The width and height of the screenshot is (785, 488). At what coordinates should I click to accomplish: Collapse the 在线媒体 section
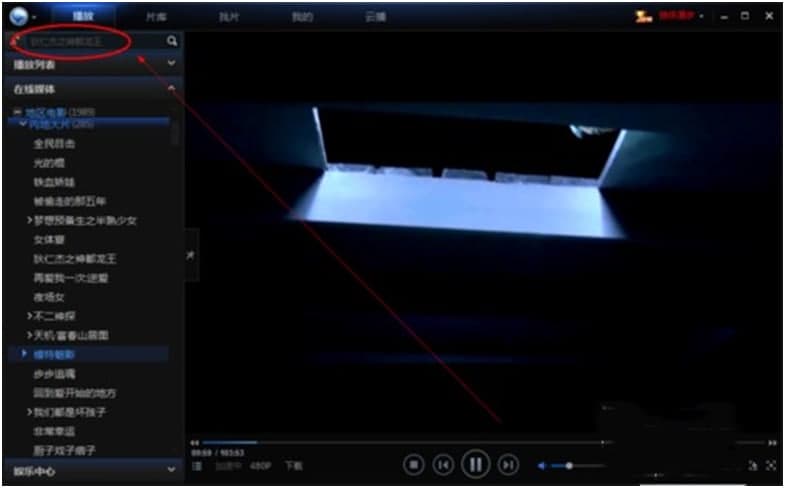(171, 89)
